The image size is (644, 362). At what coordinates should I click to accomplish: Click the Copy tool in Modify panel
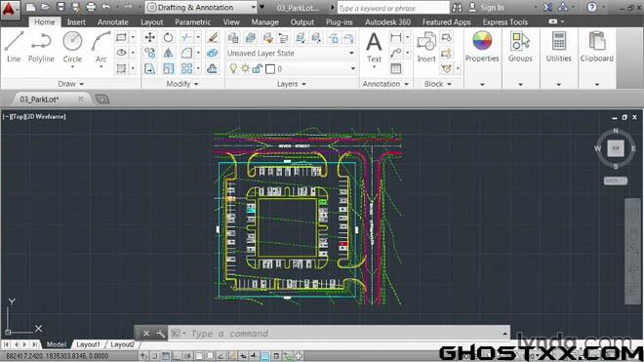pyautogui.click(x=150, y=53)
